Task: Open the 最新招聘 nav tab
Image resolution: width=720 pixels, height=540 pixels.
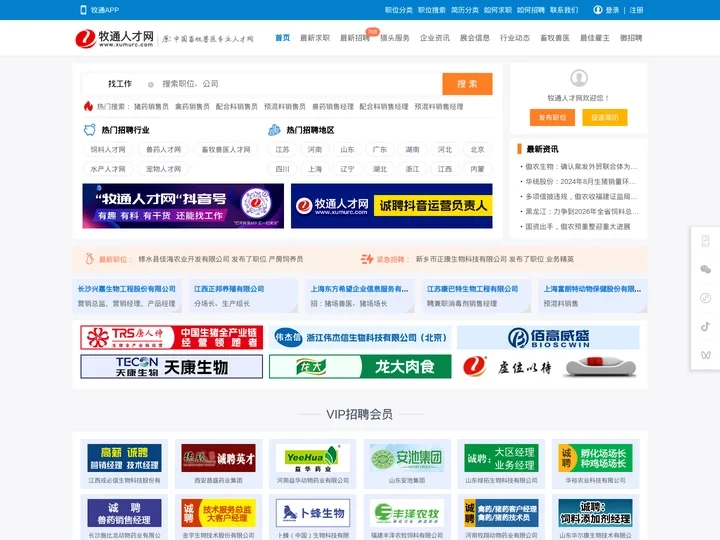Action: pos(354,38)
